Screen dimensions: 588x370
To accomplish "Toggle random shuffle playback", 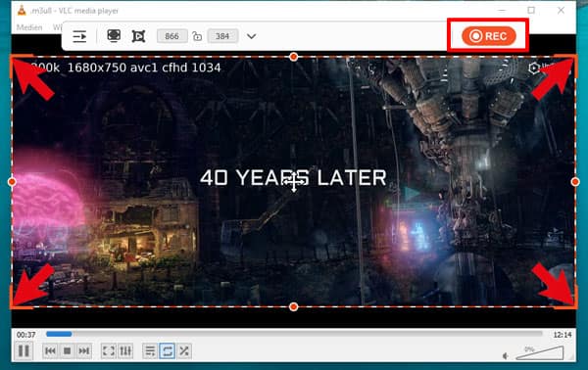I will click(x=184, y=351).
